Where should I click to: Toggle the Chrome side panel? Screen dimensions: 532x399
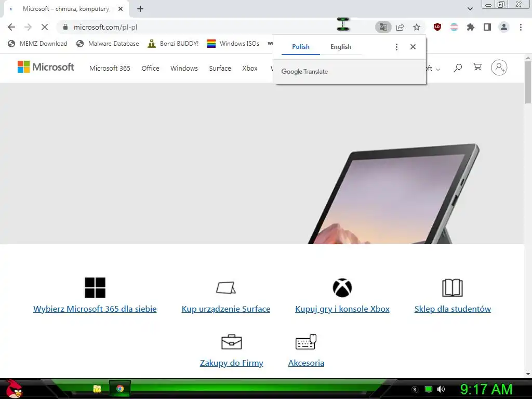tap(487, 27)
